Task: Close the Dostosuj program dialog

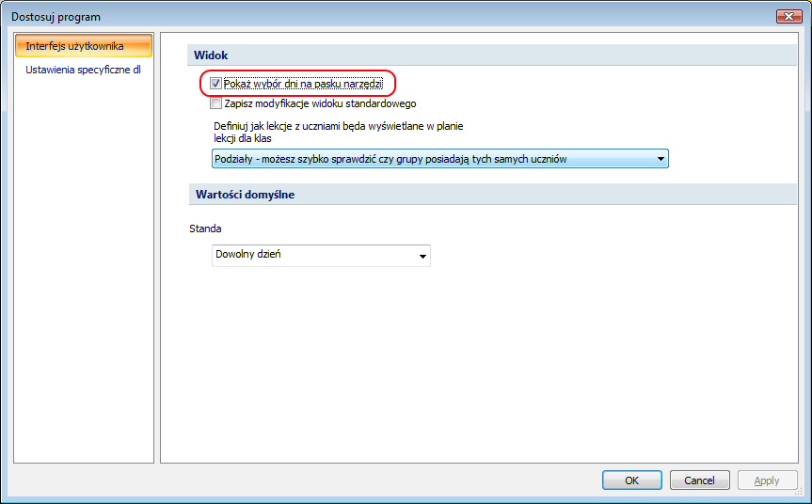Action: (789, 17)
